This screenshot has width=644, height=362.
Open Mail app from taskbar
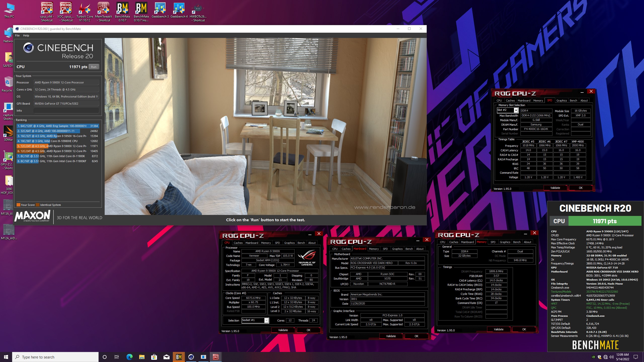(166, 357)
